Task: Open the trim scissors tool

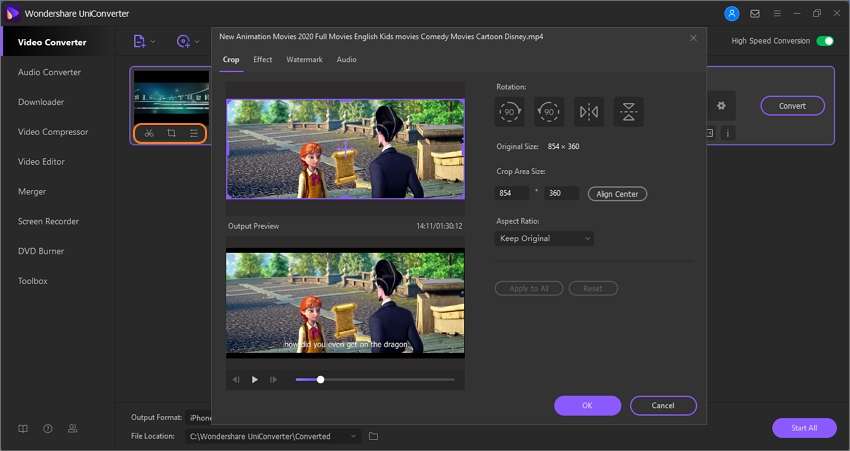Action: coord(149,133)
